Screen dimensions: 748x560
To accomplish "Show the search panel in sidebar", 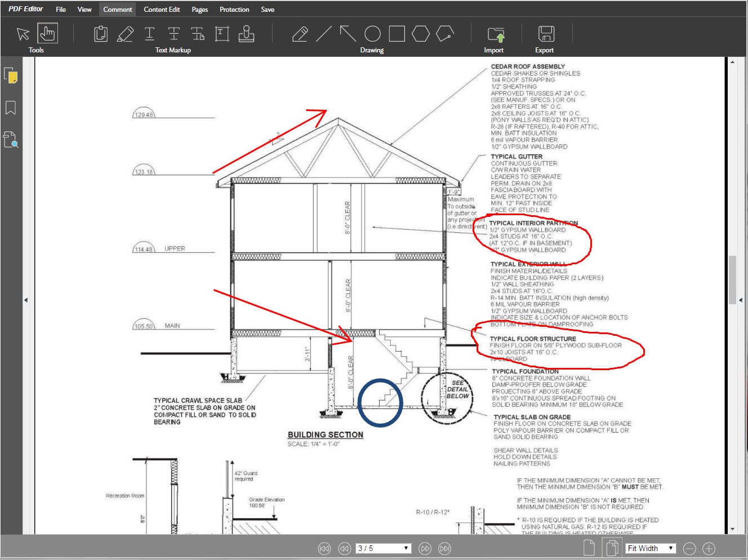I will click(x=12, y=140).
